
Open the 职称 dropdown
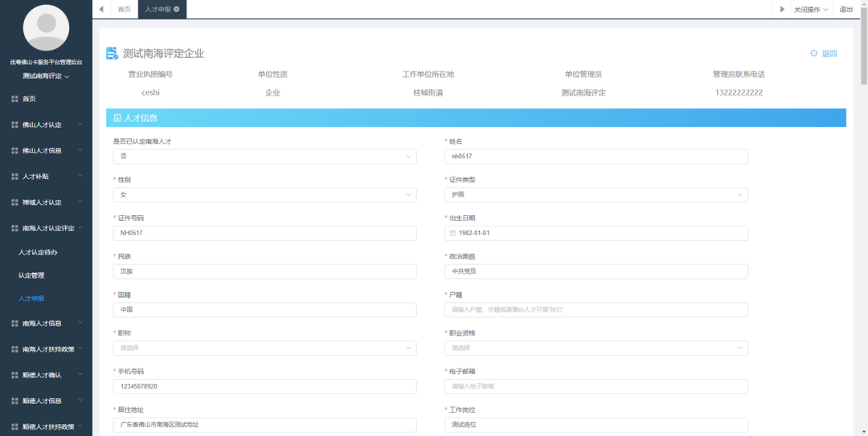pyautogui.click(x=264, y=348)
